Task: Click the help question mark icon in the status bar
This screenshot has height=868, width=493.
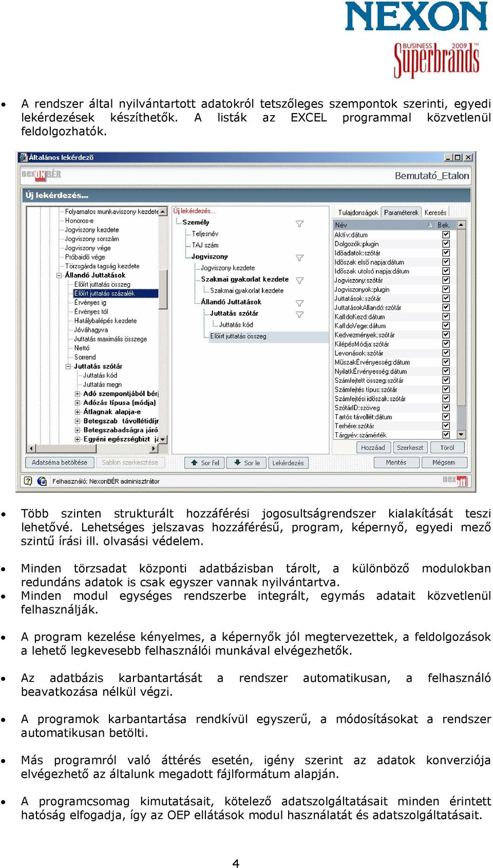Action: 28,481
